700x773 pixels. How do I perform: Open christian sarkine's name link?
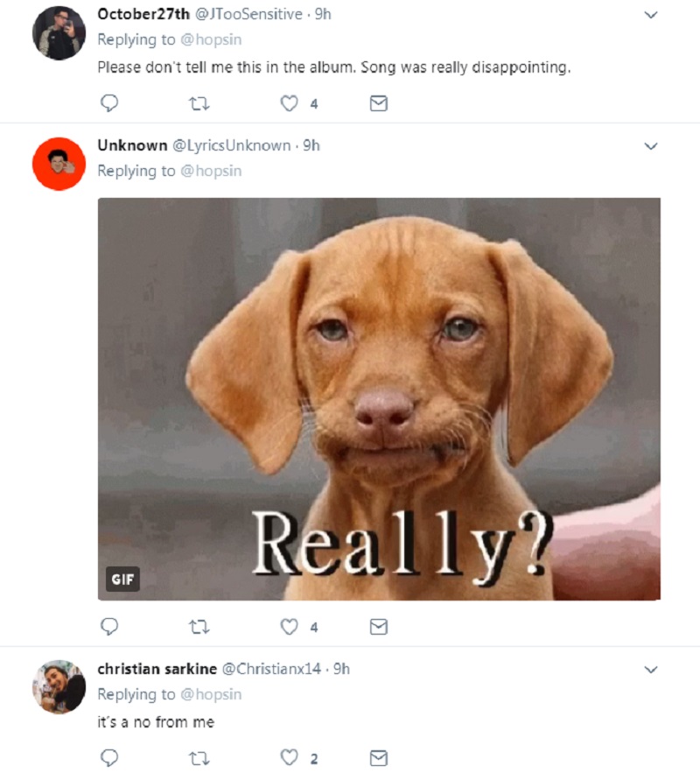157,669
